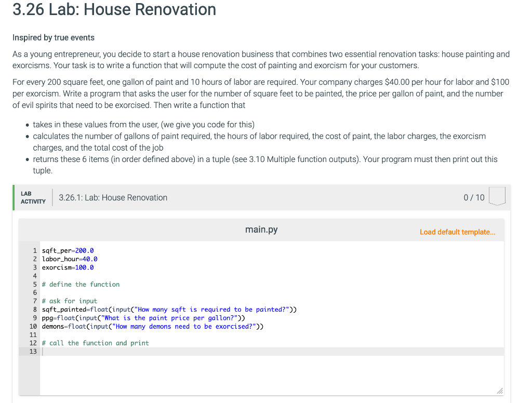Click the 3.26 Lab House Renovation heading

point(115,10)
